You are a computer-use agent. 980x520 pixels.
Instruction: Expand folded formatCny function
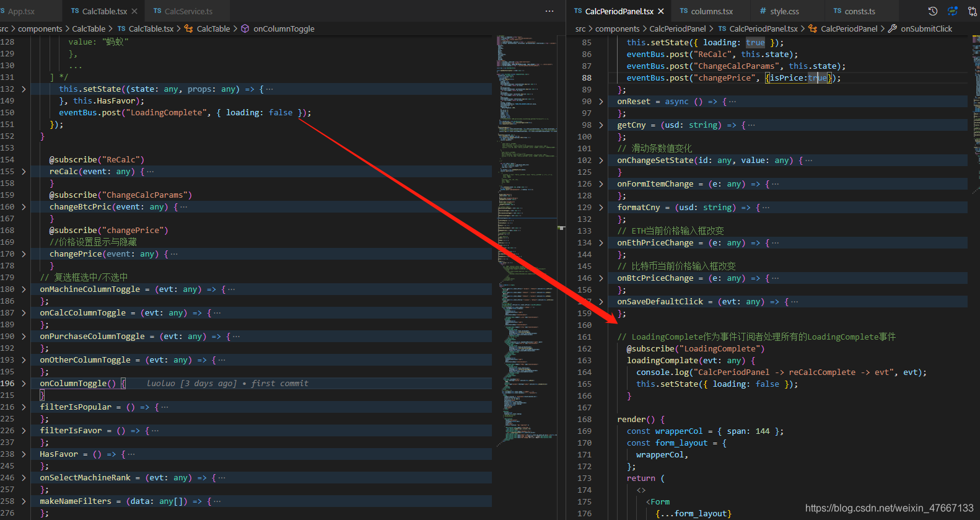[x=601, y=208]
